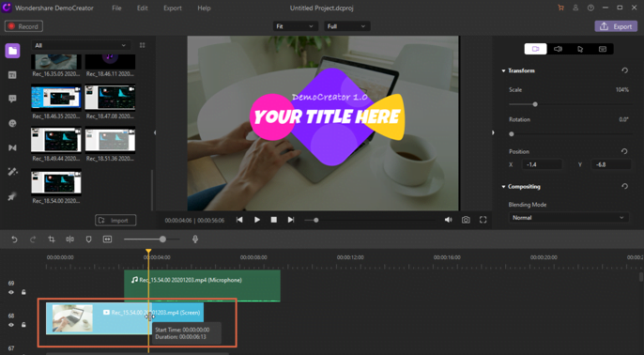Screen dimensions: 644x355
Task: Reset the Compositing settings
Action: pyautogui.click(x=624, y=187)
